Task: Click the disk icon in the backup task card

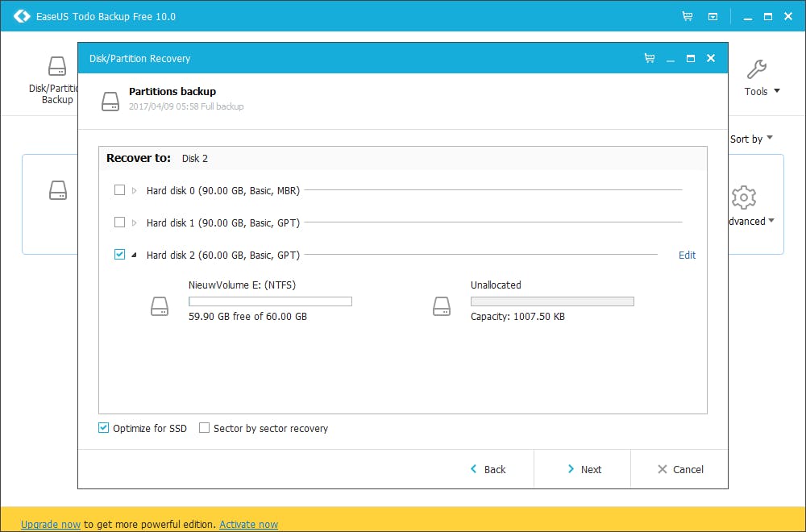Action: pos(58,190)
